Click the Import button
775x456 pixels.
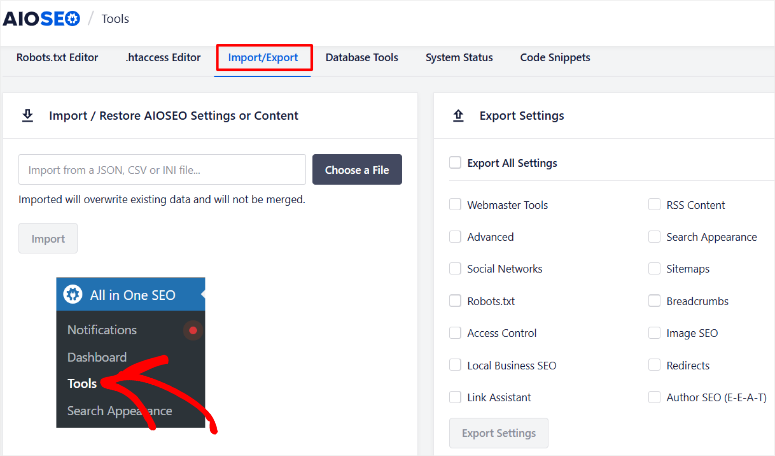[x=48, y=239]
